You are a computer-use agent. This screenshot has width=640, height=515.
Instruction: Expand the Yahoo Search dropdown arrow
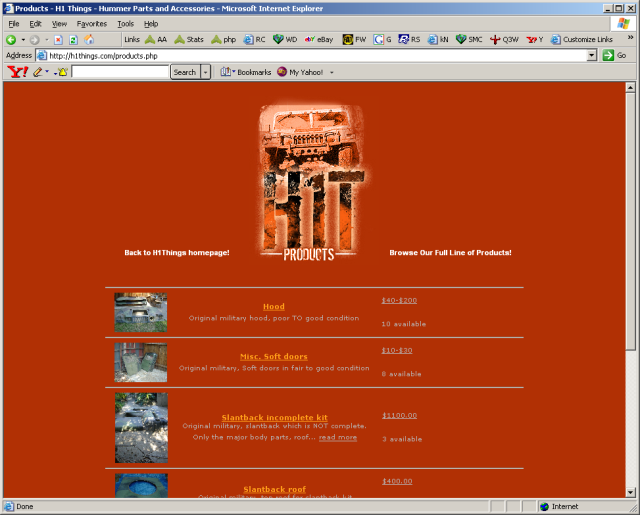click(x=205, y=72)
